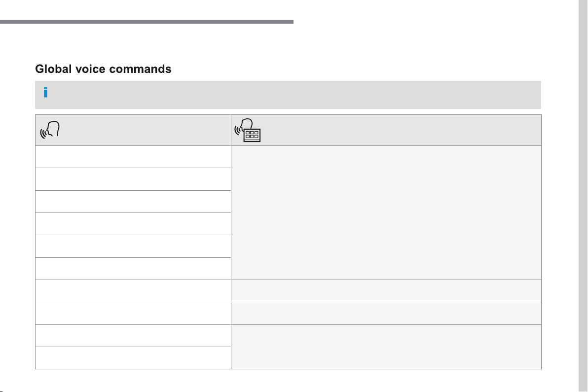This screenshot has height=392, width=588.
Task: Click the help cell beside the seventh row
Action: tap(386, 291)
